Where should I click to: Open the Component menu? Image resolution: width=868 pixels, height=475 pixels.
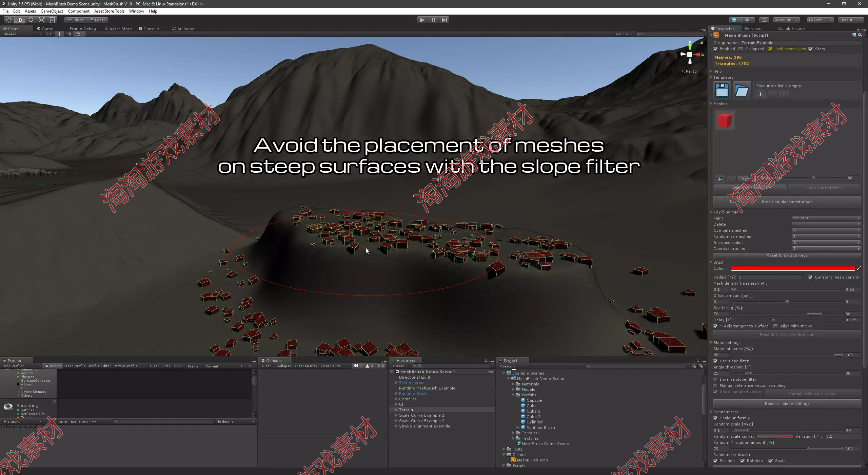pos(79,11)
